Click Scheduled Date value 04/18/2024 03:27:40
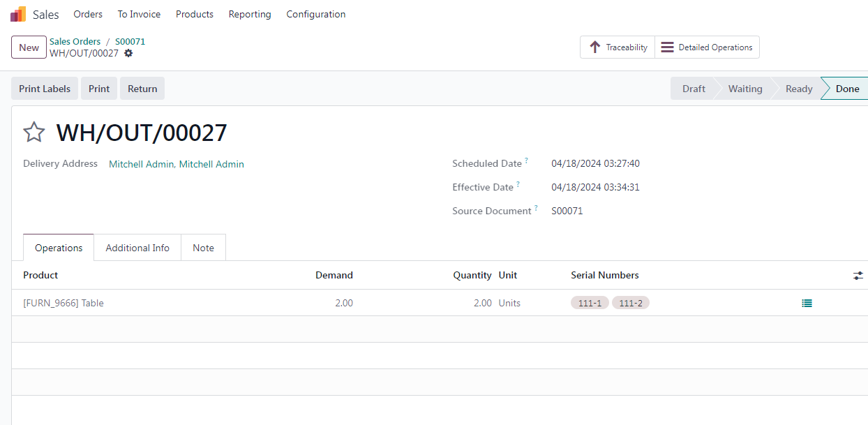Screen dimensions: 868x425 tap(595, 164)
